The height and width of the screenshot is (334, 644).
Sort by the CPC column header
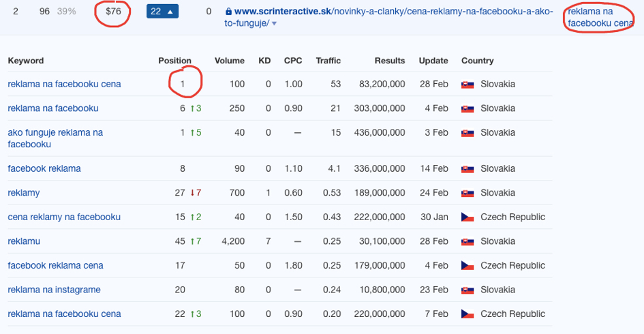pos(293,61)
